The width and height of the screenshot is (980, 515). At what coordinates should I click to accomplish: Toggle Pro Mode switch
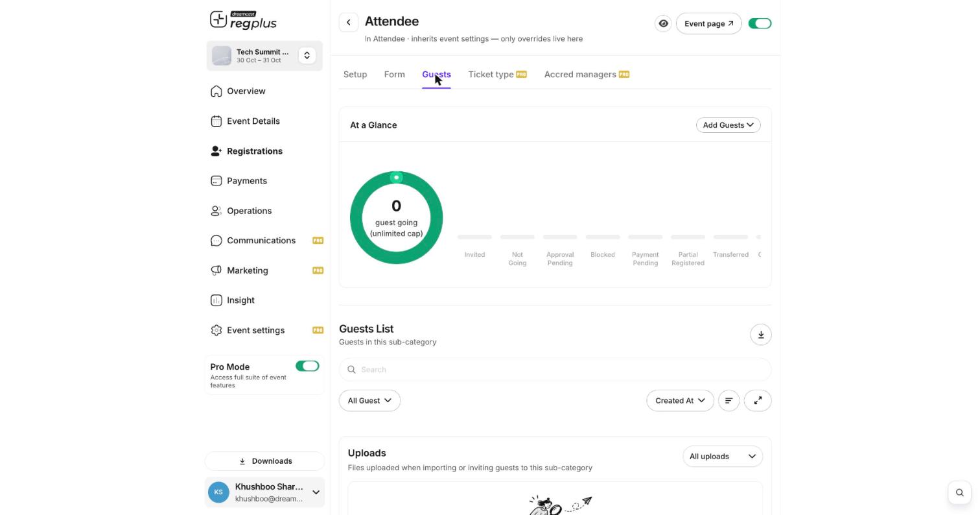click(307, 366)
